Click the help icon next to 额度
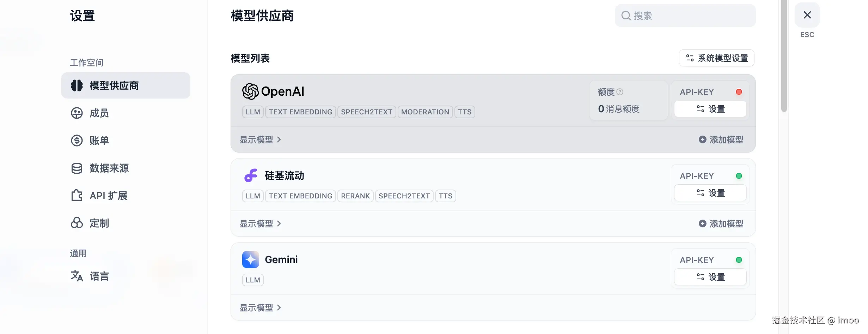 (620, 92)
